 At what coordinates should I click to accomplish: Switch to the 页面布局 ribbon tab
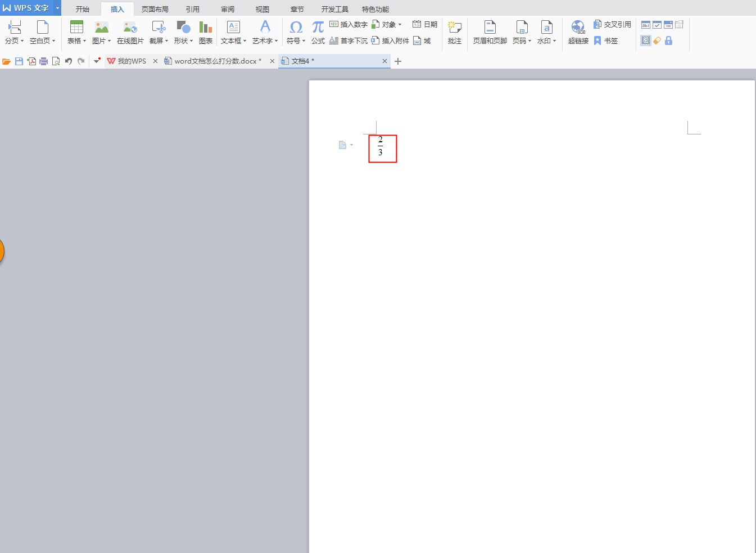point(155,9)
